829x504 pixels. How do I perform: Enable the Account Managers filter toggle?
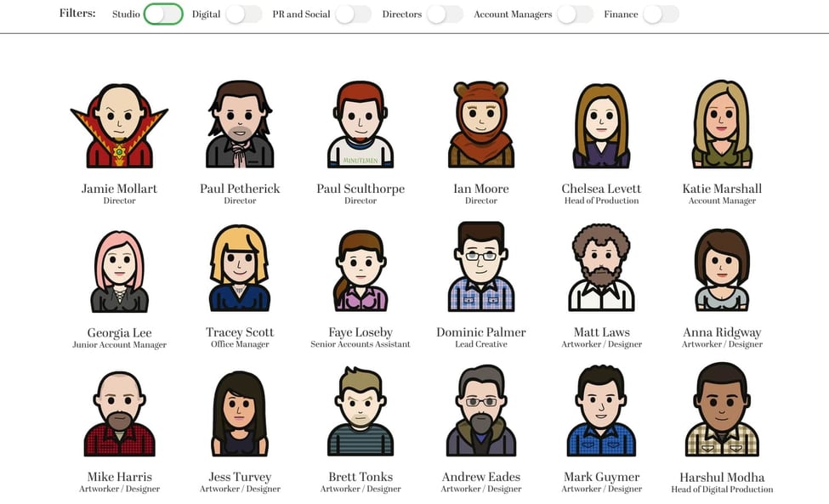coord(576,14)
